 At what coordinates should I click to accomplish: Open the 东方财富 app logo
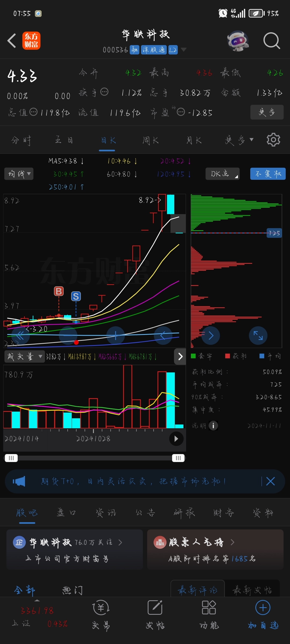click(x=31, y=41)
